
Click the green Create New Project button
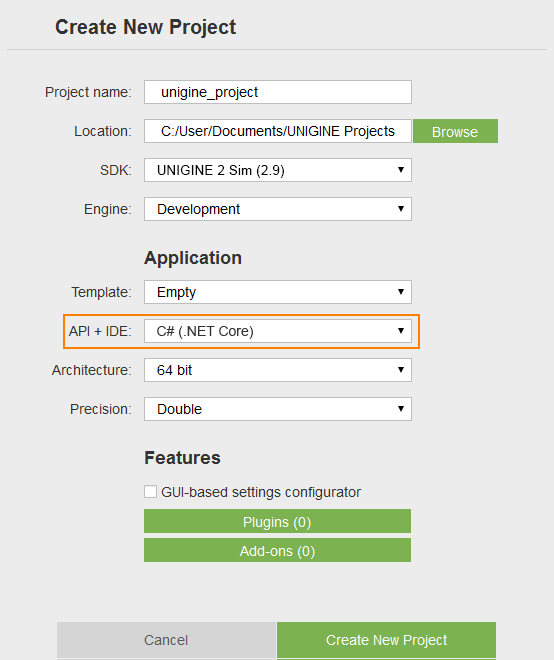point(386,640)
